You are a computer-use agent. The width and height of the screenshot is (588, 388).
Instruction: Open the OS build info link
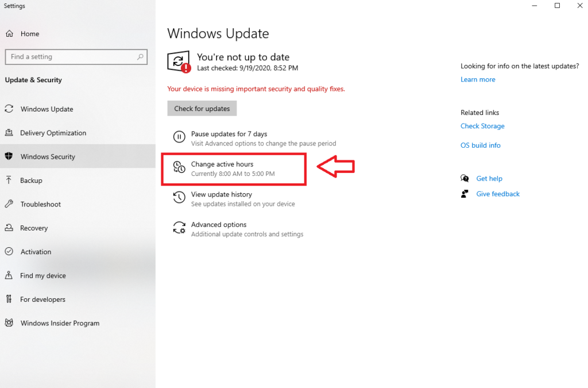point(481,145)
